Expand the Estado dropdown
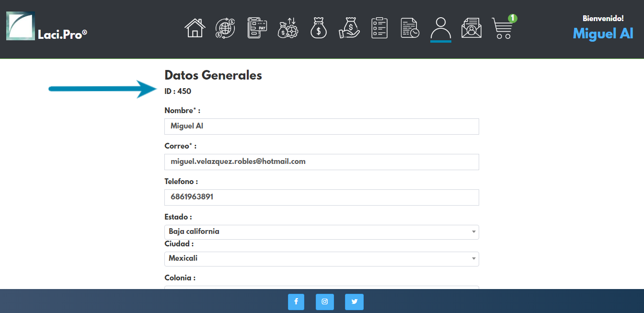Image resolution: width=644 pixels, height=313 pixels. click(x=322, y=232)
